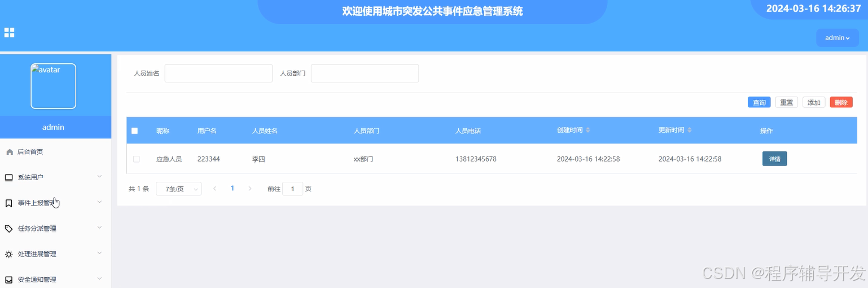Click the 昵称 column header
This screenshot has height=288, width=868.
163,131
